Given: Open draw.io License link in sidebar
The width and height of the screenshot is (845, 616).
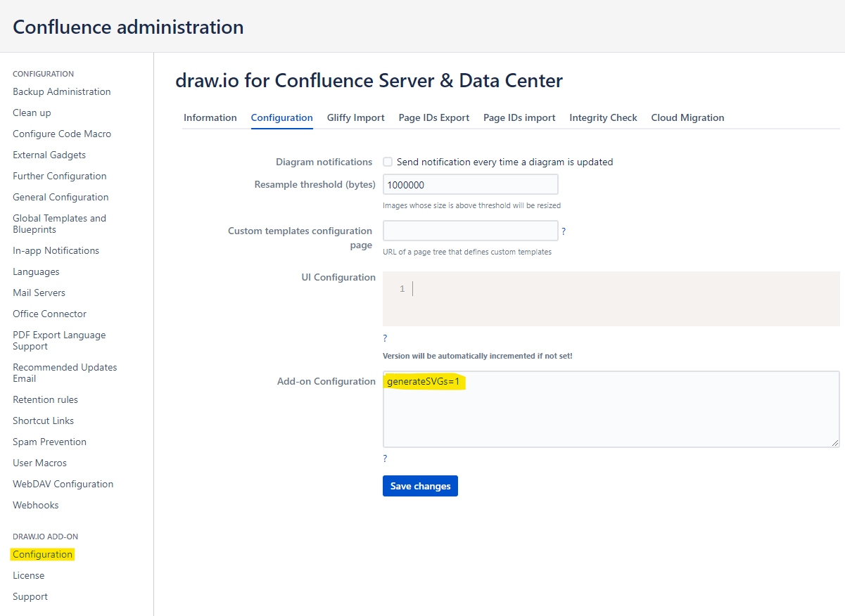Looking at the screenshot, I should [x=28, y=575].
